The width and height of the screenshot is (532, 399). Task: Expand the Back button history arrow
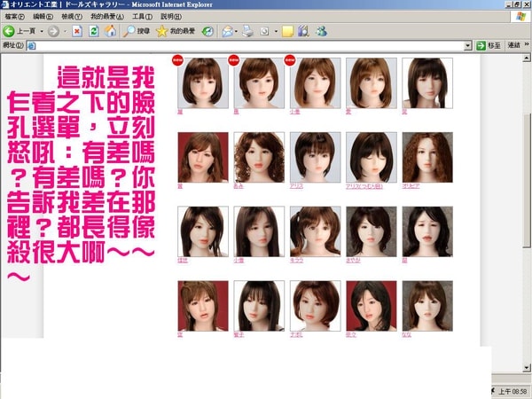click(x=42, y=32)
